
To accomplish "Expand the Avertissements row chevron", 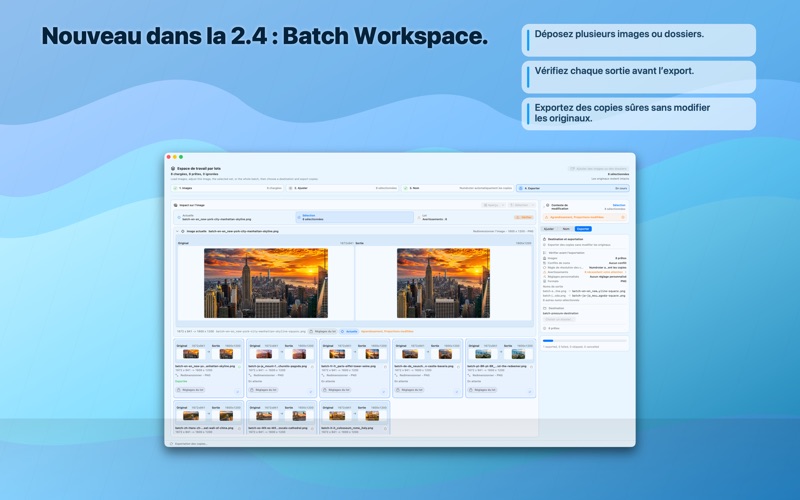I will pyautogui.click(x=627, y=272).
